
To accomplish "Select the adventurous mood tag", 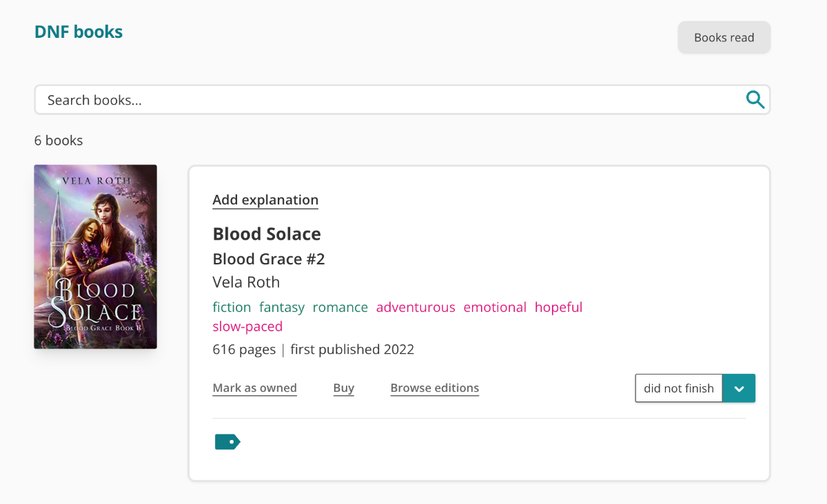I will (x=416, y=307).
